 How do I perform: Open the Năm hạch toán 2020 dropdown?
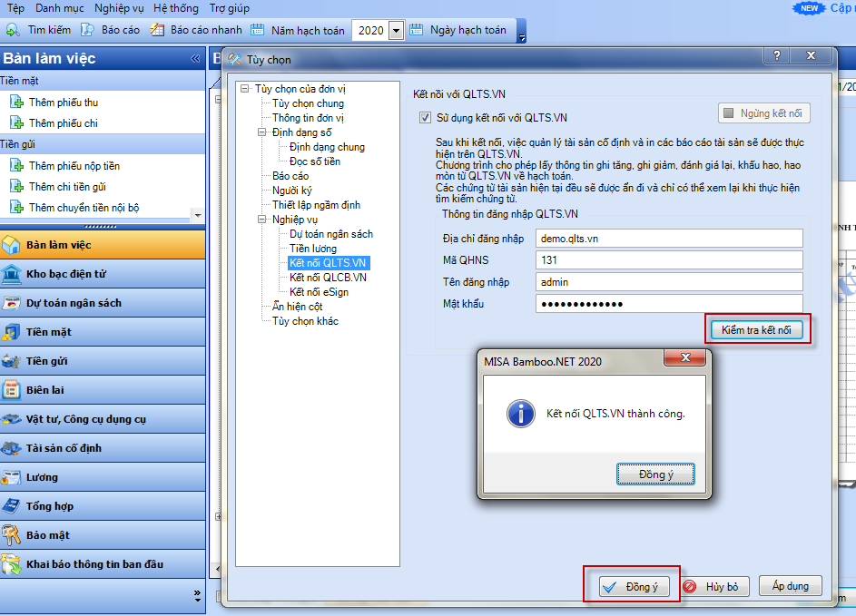click(397, 31)
